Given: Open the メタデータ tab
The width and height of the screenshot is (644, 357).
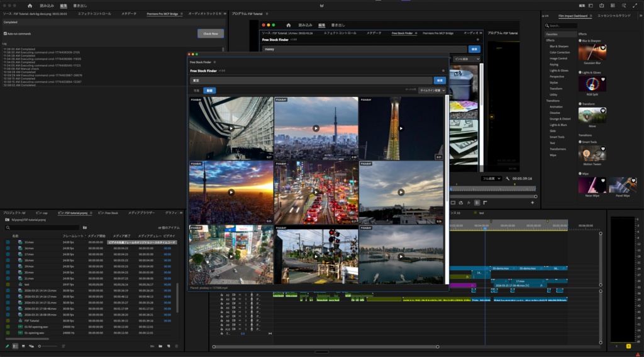Looking at the screenshot, I should [x=129, y=14].
